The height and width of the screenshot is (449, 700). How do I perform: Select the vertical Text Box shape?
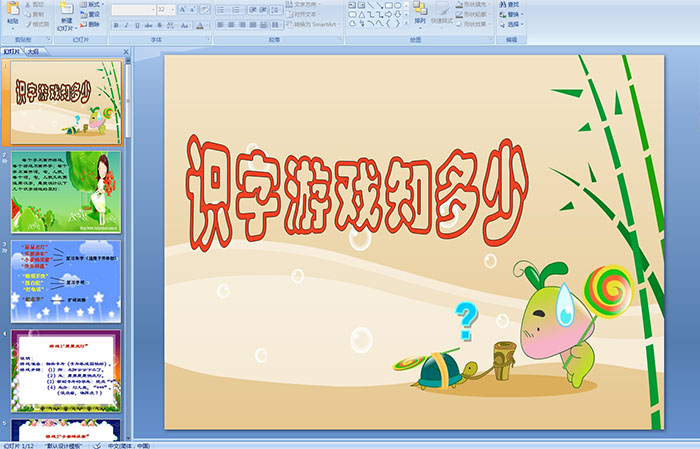(x=361, y=5)
